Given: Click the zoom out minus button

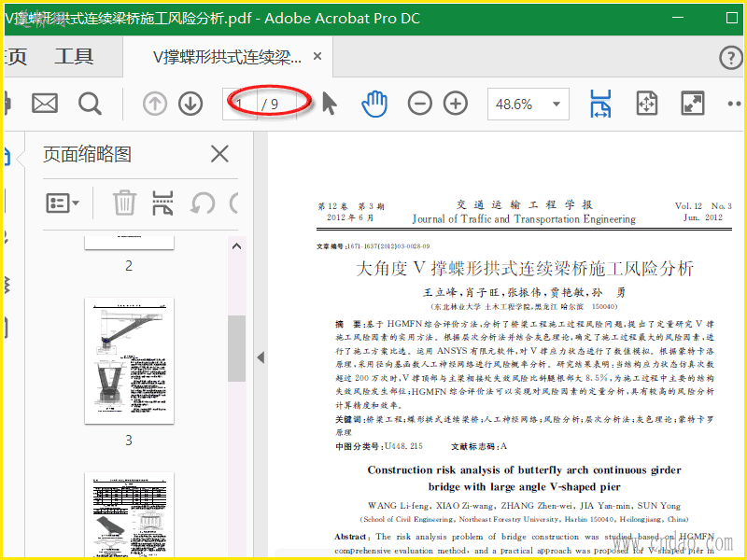Looking at the screenshot, I should point(419,104).
